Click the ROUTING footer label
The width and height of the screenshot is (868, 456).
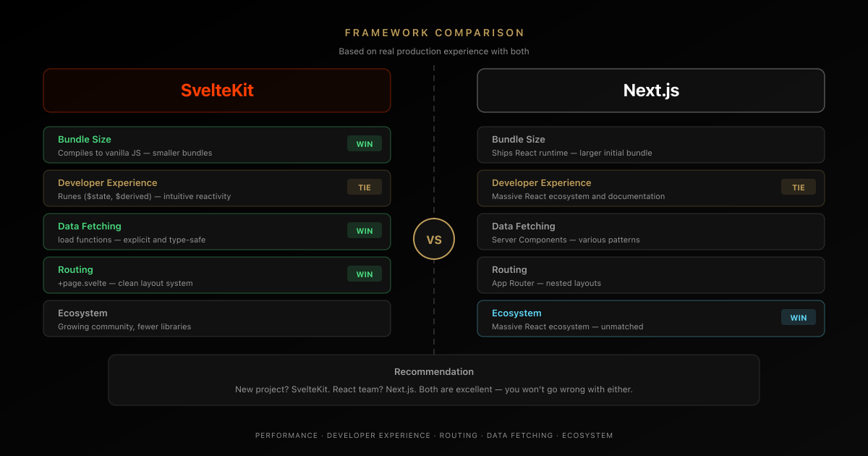click(x=459, y=435)
